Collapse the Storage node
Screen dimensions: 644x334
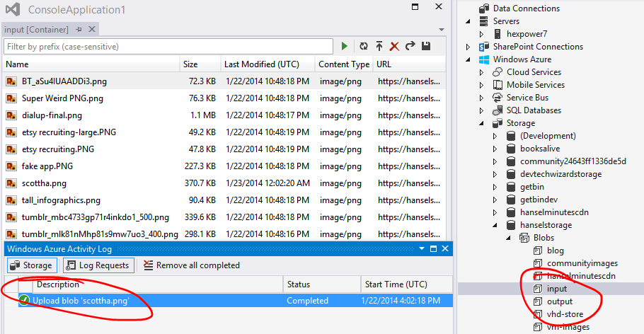click(x=482, y=123)
